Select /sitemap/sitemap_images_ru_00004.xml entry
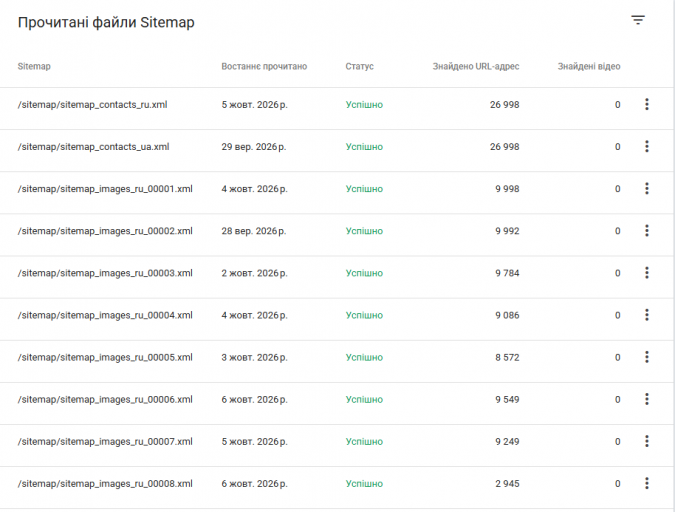675x512 pixels. coord(105,316)
